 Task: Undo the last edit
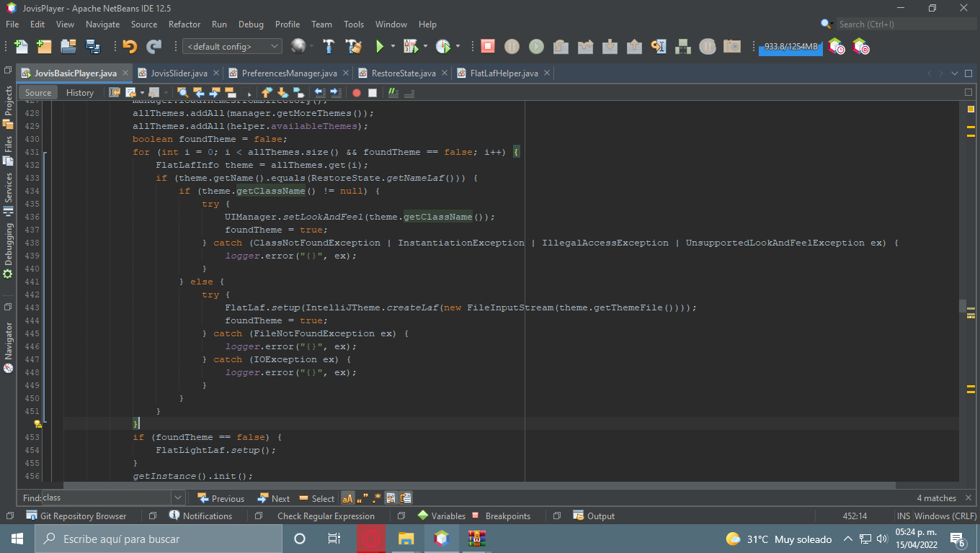coord(130,47)
